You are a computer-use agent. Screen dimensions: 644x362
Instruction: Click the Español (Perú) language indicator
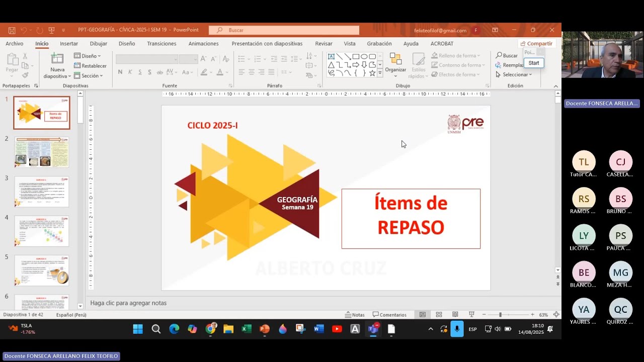click(x=71, y=315)
